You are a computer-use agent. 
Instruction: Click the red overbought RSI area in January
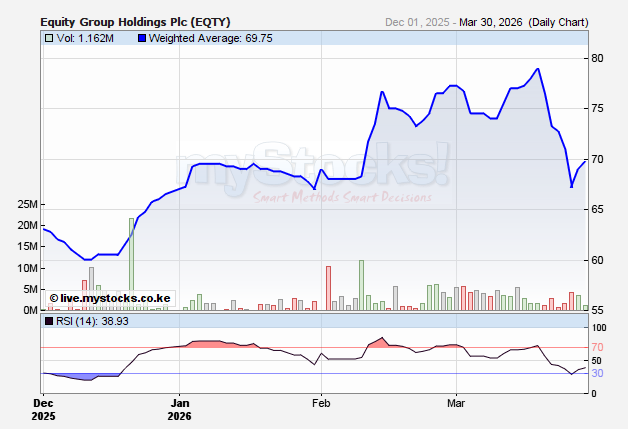pyautogui.click(x=220, y=344)
